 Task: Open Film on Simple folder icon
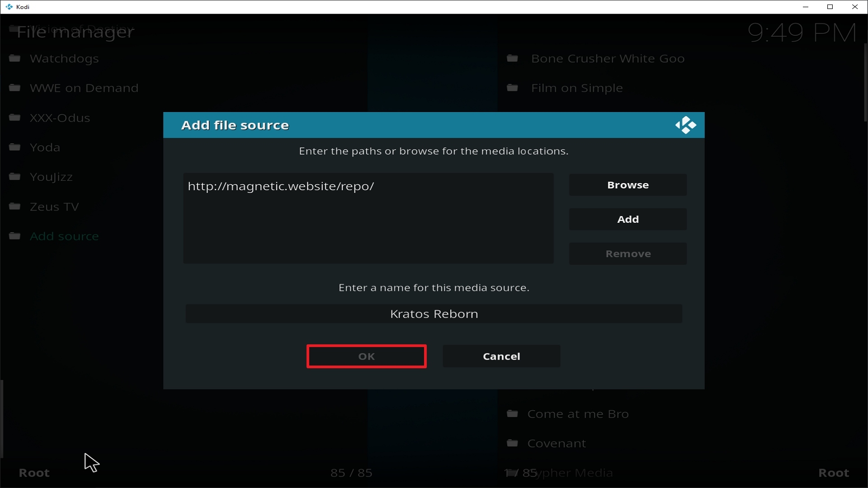(512, 88)
